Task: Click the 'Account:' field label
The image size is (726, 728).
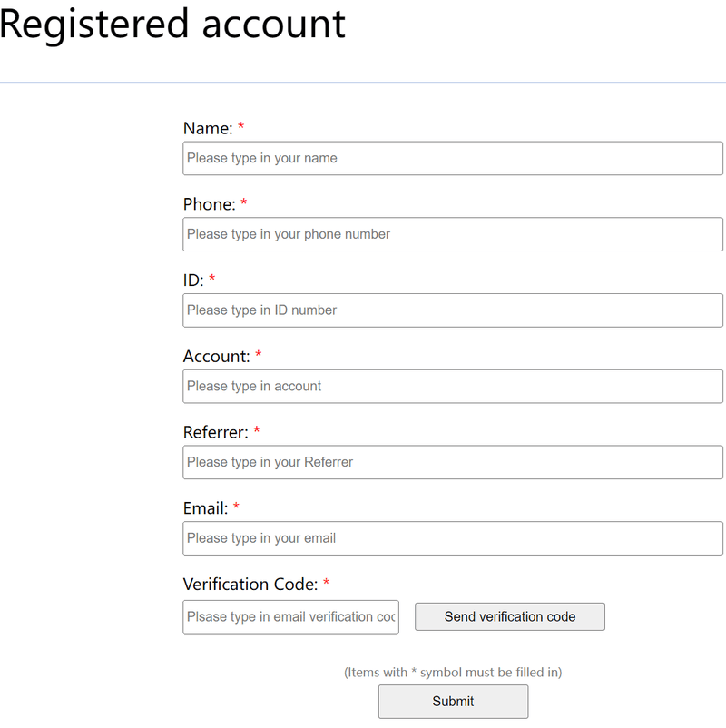Action: pos(216,357)
